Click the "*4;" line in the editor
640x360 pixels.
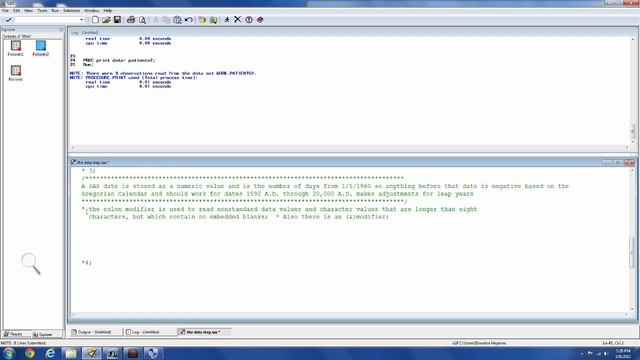[x=87, y=262]
